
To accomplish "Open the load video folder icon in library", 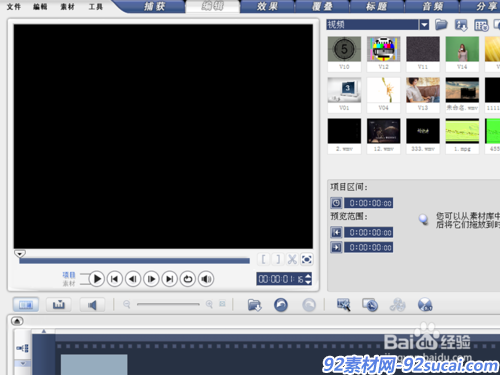I will pos(441,25).
